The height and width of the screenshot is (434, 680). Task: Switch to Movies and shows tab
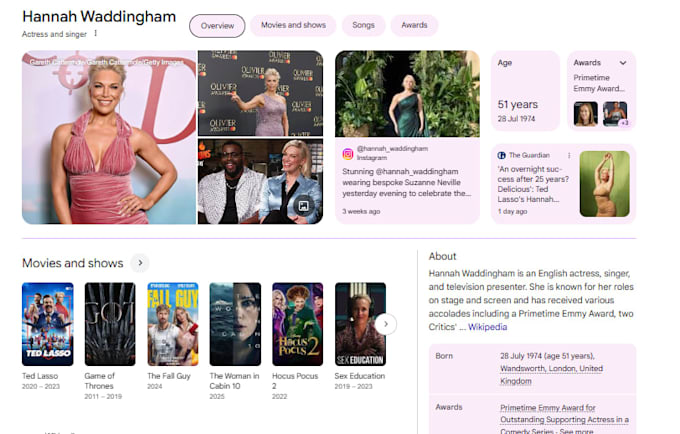(293, 25)
